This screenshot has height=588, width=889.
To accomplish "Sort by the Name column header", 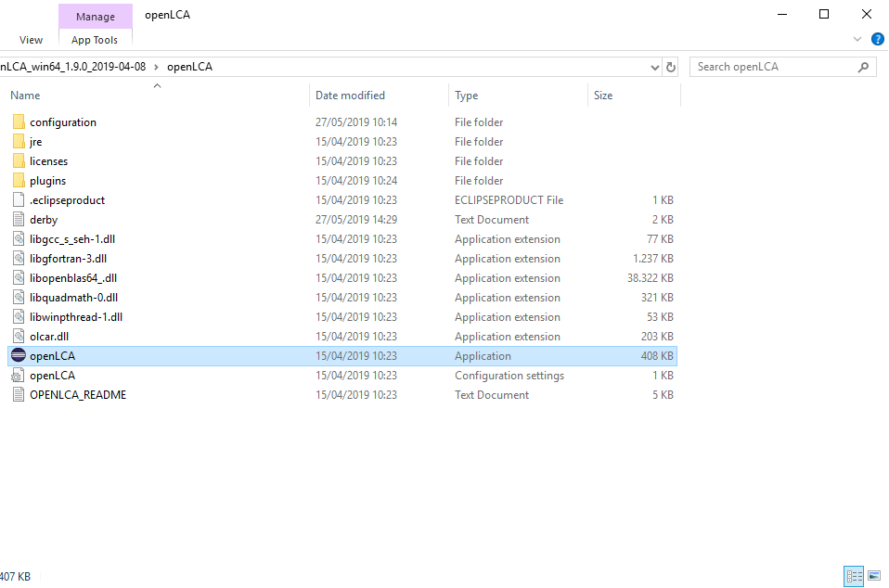I will pyautogui.click(x=25, y=96).
